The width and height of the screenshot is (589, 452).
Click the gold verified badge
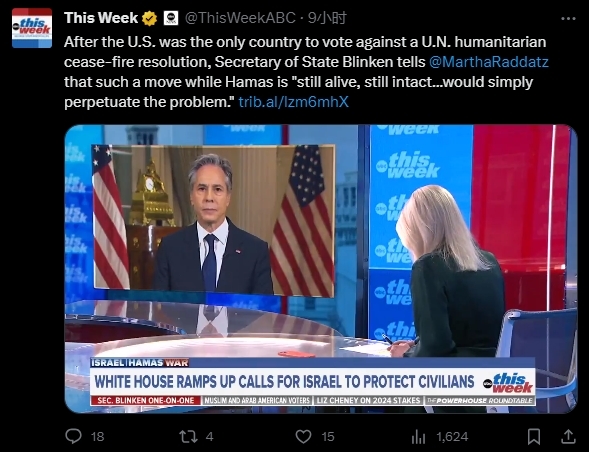[149, 18]
